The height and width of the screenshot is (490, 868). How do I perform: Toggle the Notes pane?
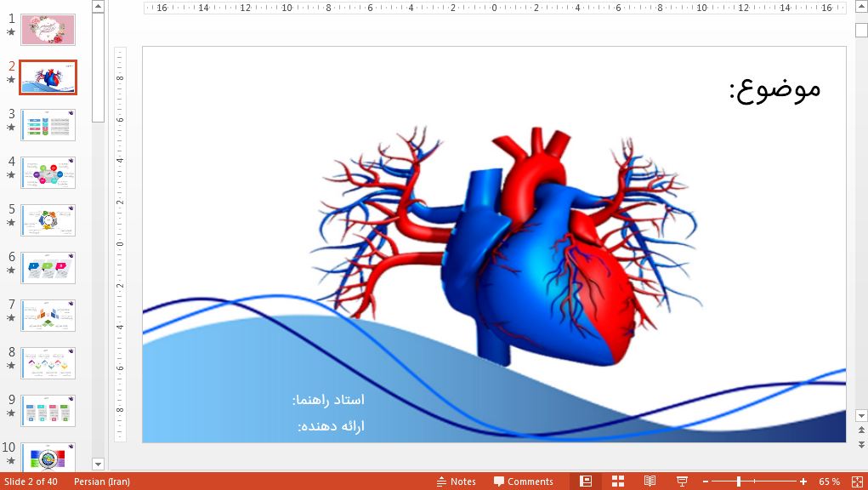(x=456, y=481)
